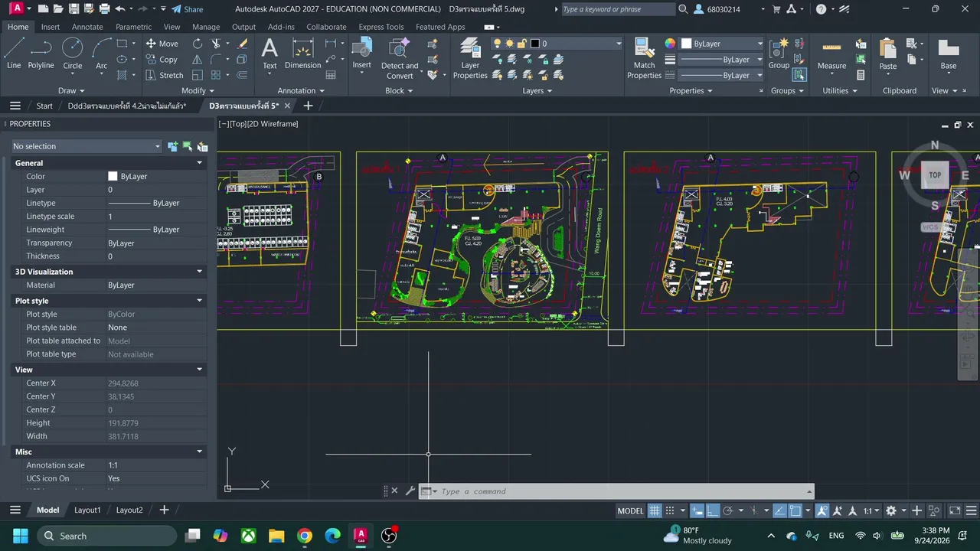Viewport: 980px width, 551px height.
Task: Open the No selection dropdown
Action: tap(86, 146)
